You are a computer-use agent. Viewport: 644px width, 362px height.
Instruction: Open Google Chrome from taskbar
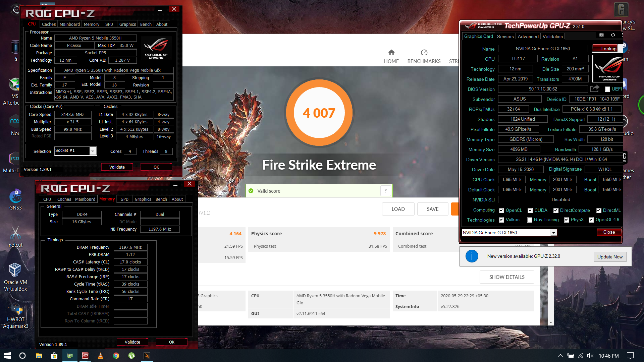pyautogui.click(x=116, y=356)
